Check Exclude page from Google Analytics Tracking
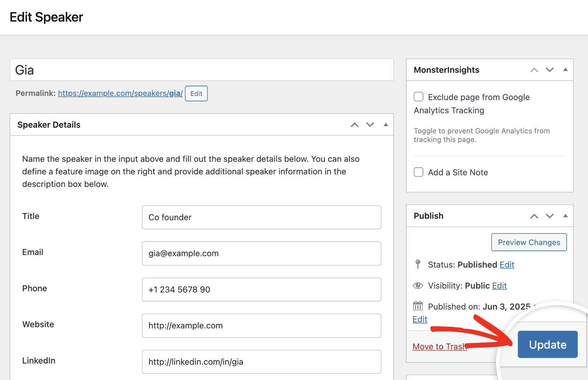This screenshot has width=588, height=380. coord(418,96)
